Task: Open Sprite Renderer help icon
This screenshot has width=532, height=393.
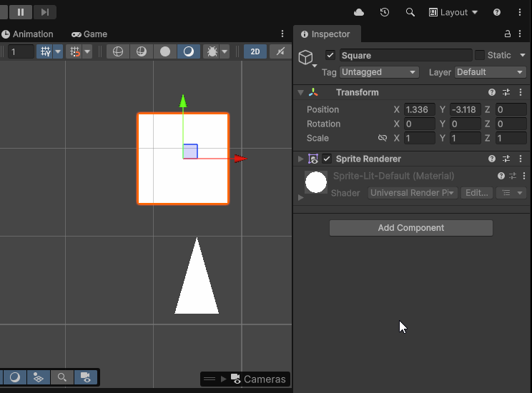Action: pyautogui.click(x=492, y=159)
